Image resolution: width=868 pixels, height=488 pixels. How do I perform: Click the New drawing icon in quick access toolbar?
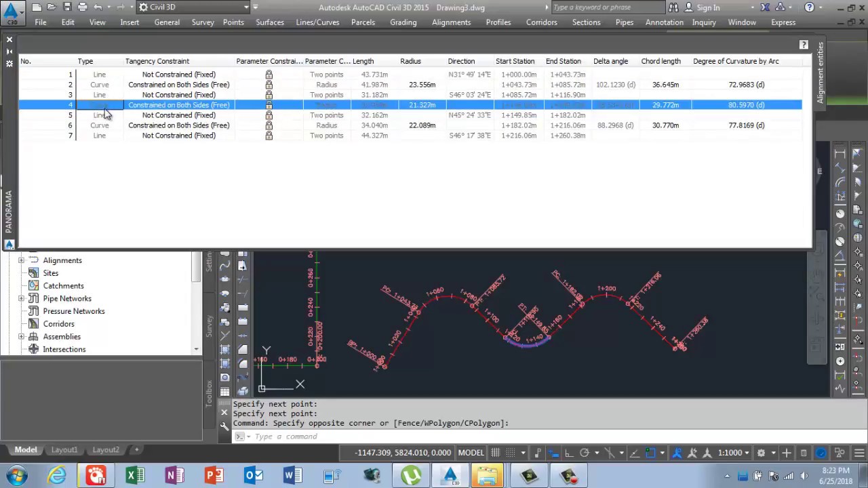click(37, 7)
